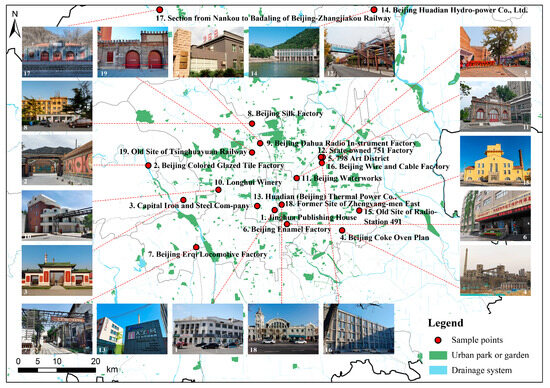This screenshot has height=388, width=550.
Task: Open photo 12 with the blue pipe bridge
Action: 360,52
